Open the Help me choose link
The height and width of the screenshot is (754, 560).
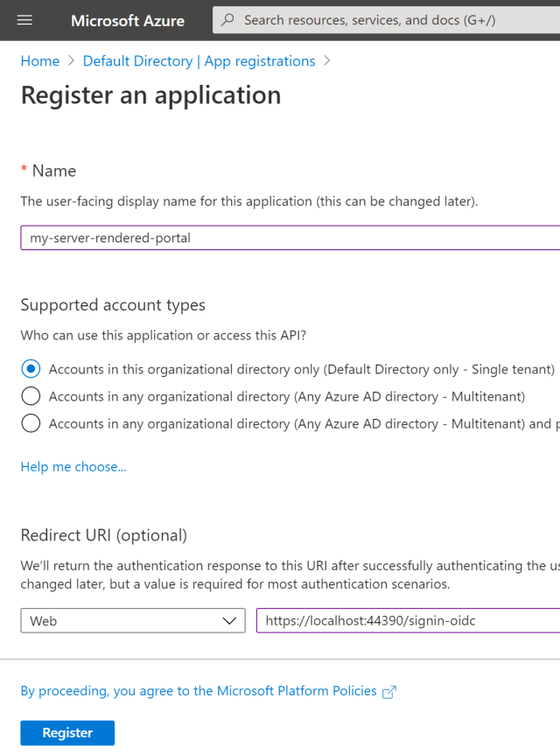pos(73,467)
